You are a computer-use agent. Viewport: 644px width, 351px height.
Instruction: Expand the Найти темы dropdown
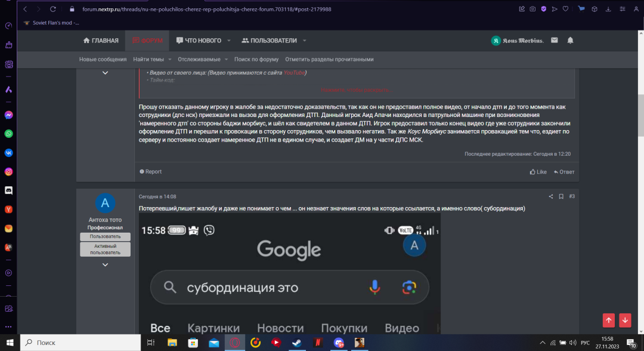170,60
